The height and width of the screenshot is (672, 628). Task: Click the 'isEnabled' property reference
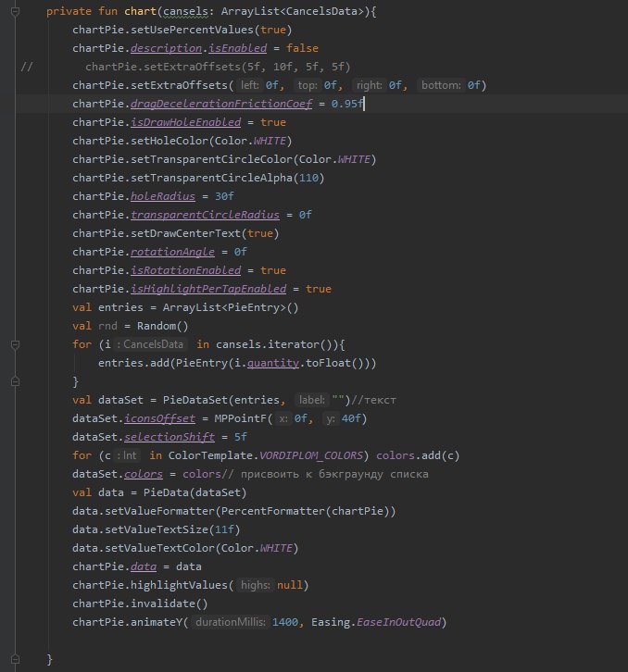tap(238, 48)
